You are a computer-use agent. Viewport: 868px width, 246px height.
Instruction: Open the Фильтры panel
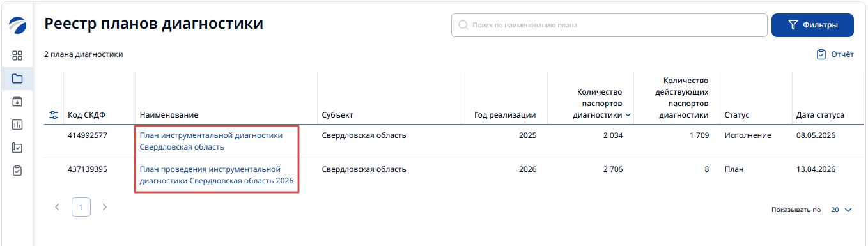[x=812, y=26]
